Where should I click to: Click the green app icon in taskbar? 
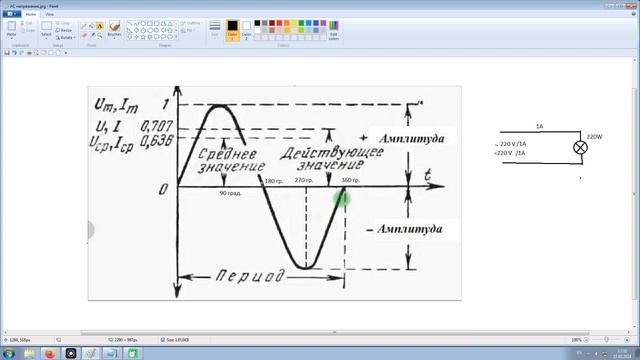(x=133, y=353)
